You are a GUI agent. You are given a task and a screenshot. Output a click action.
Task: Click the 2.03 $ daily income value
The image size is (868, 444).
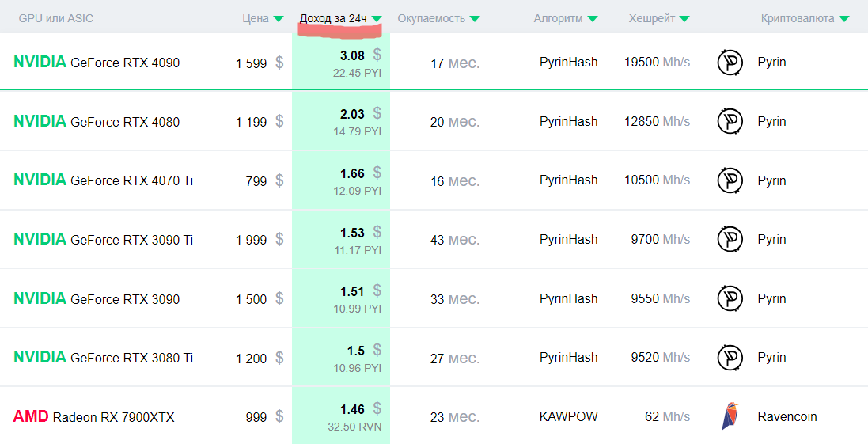tap(360, 114)
